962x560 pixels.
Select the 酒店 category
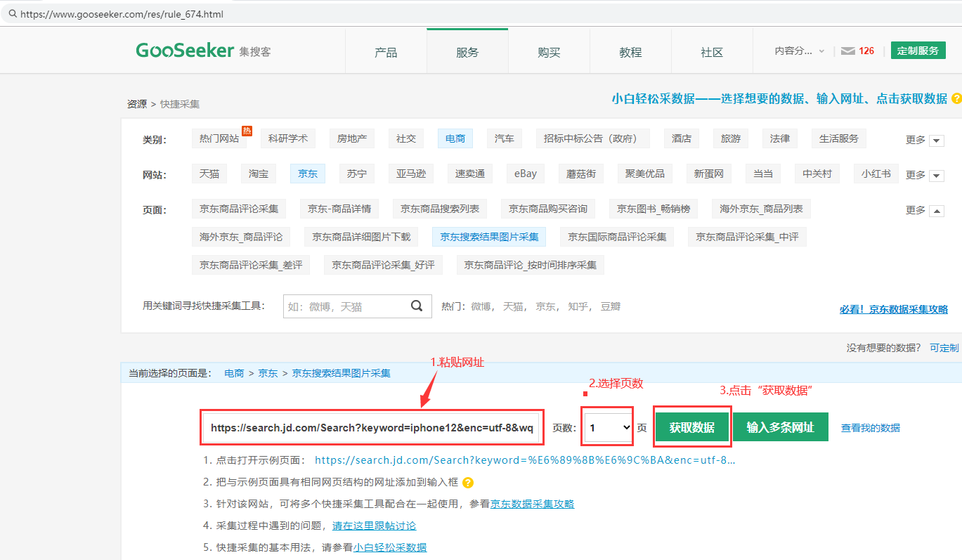[x=682, y=138]
